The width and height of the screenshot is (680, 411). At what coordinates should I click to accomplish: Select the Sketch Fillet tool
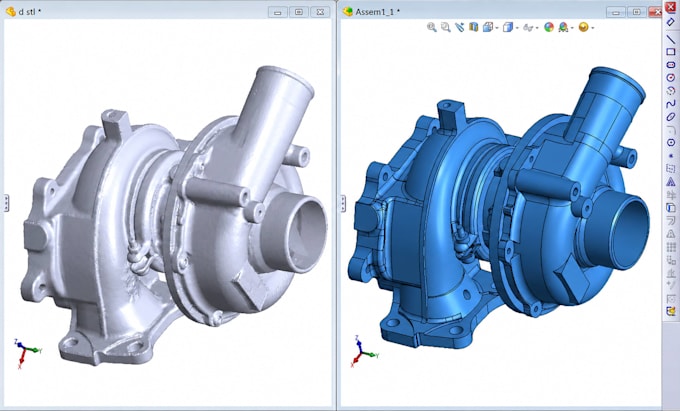(671, 130)
